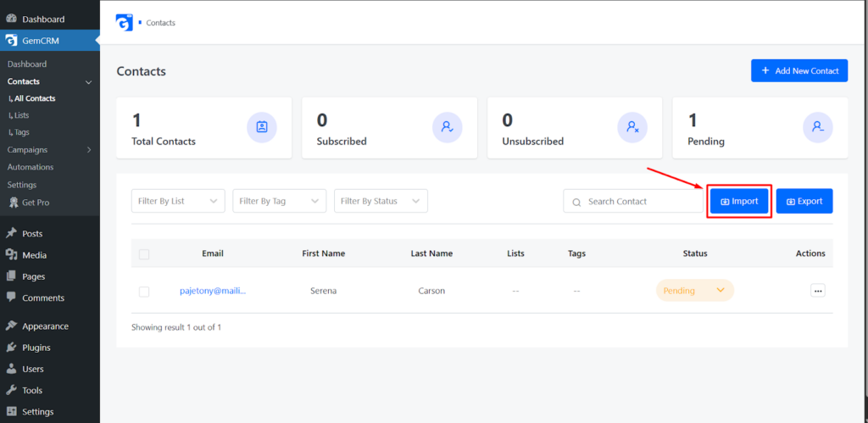Click the Comments bubble icon
This screenshot has width=868, height=423.
point(11,298)
